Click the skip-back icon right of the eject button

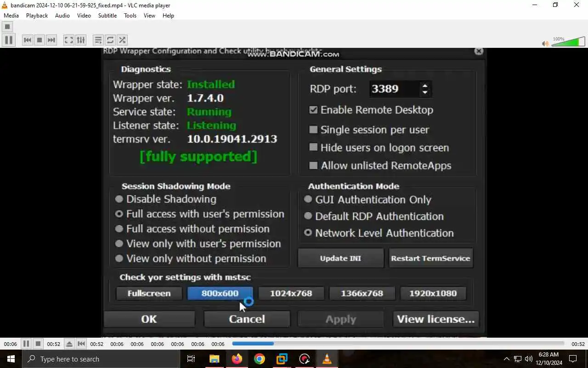(81, 344)
